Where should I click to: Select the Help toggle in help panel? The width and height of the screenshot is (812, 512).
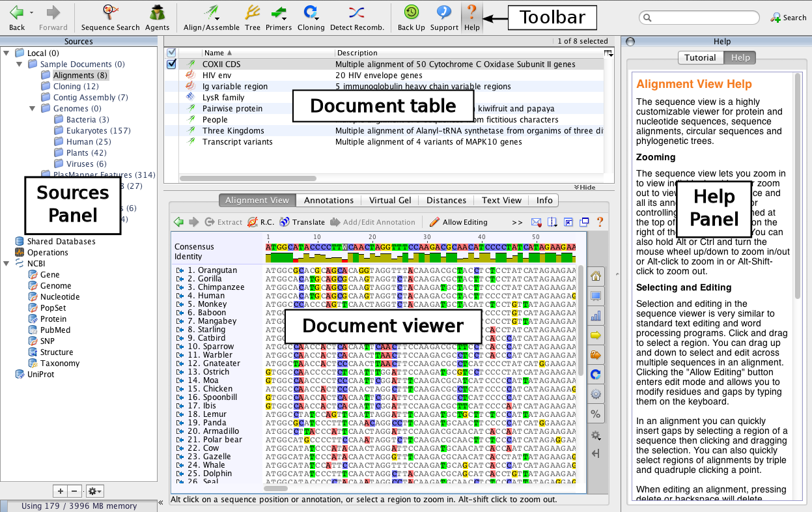tap(740, 57)
